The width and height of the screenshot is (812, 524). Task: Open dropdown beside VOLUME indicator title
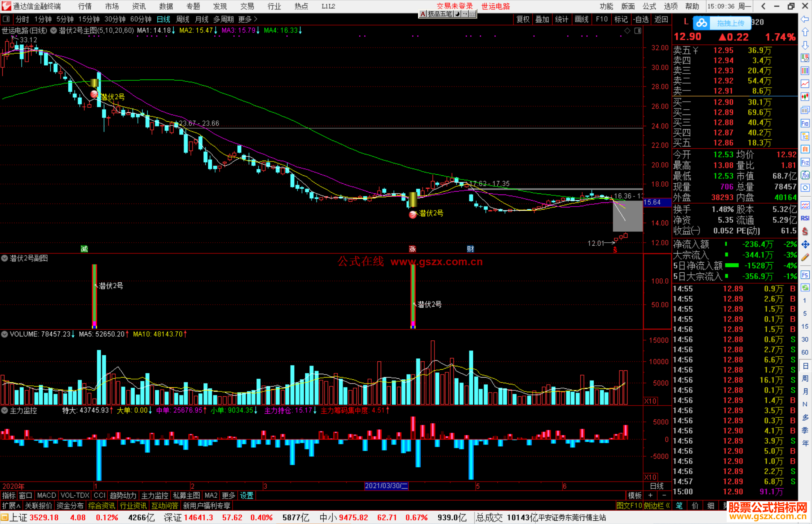[5, 334]
